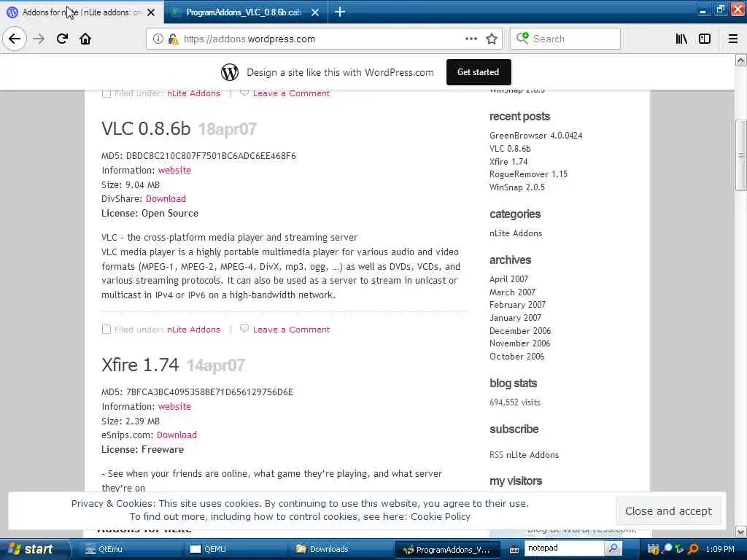Select the ProgramAddons_VLC_0.8.6b.cab tab
The height and width of the screenshot is (560, 747).
(x=245, y=12)
